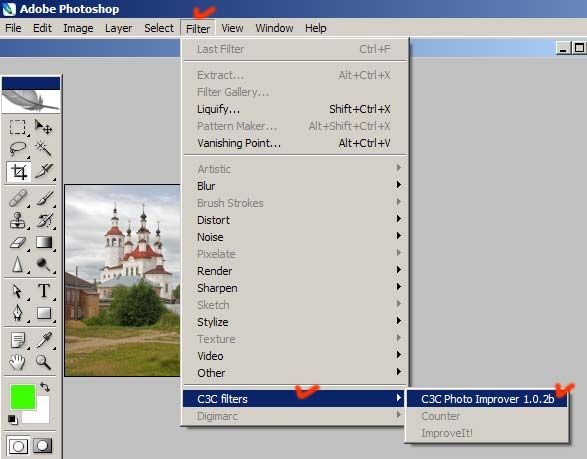Launch C3C Photo Improver 1.0.2b

(x=487, y=399)
